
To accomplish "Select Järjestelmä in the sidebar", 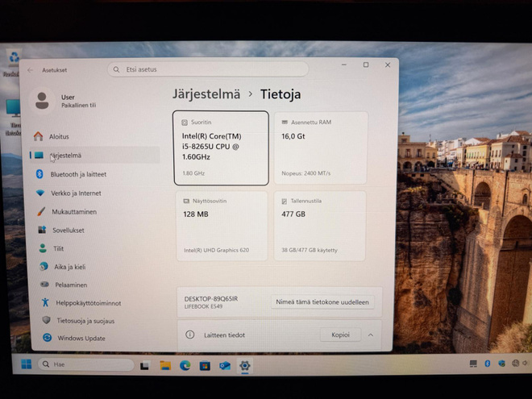I will tap(94, 156).
